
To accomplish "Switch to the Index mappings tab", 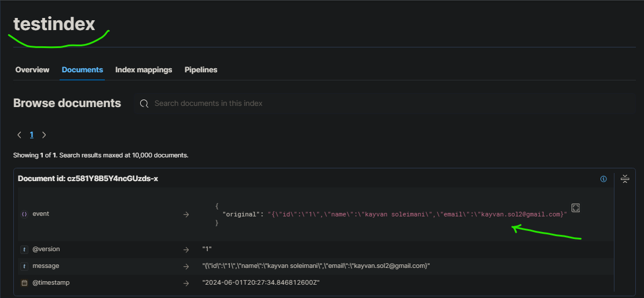I will pyautogui.click(x=144, y=69).
